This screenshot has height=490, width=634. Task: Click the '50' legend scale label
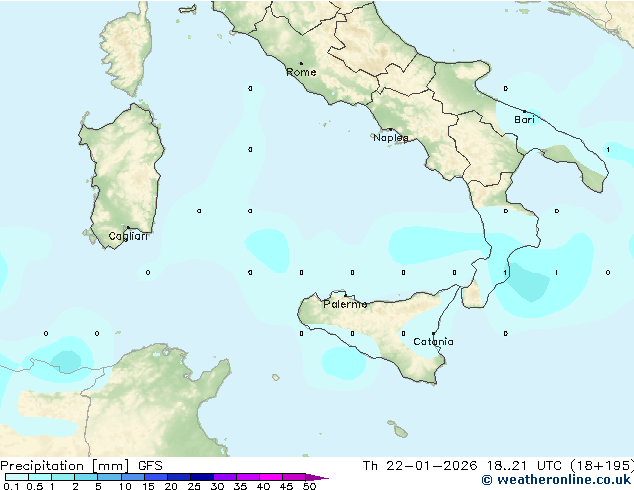click(x=309, y=486)
